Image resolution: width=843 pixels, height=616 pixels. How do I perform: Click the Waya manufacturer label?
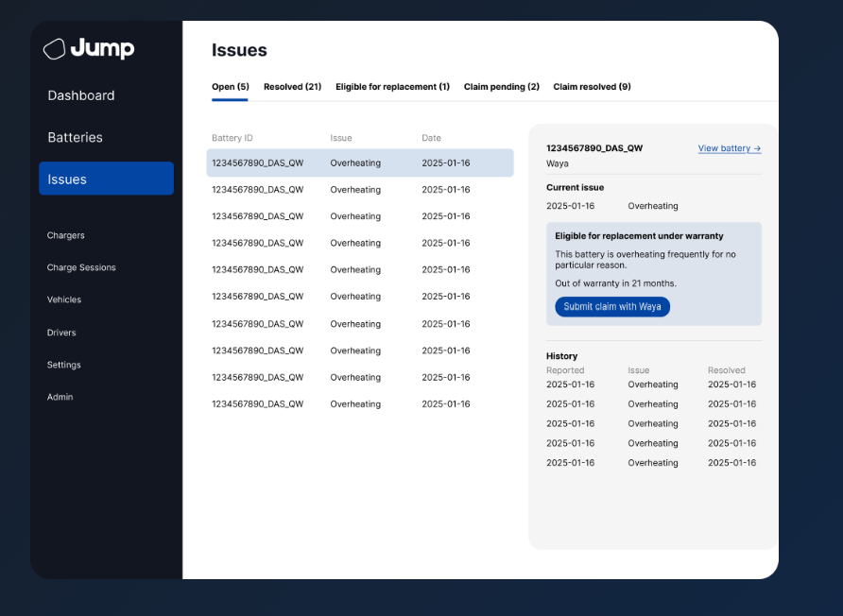pos(557,164)
